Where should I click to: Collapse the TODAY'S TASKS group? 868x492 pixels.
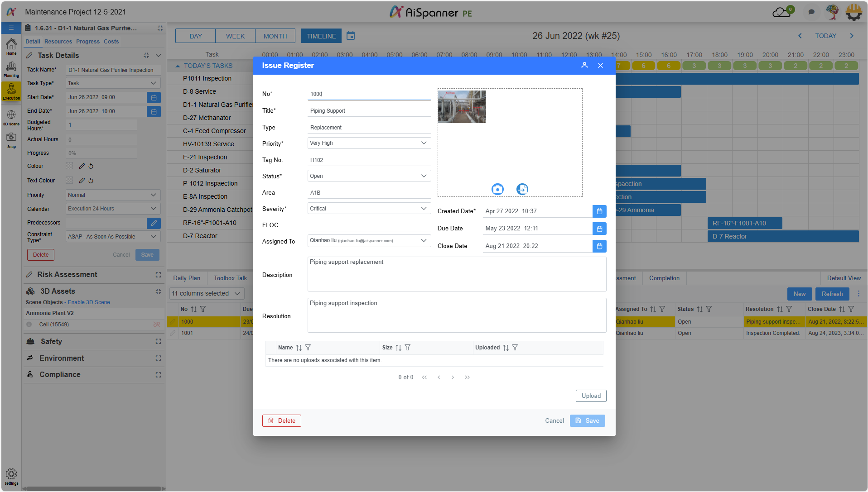click(x=178, y=66)
